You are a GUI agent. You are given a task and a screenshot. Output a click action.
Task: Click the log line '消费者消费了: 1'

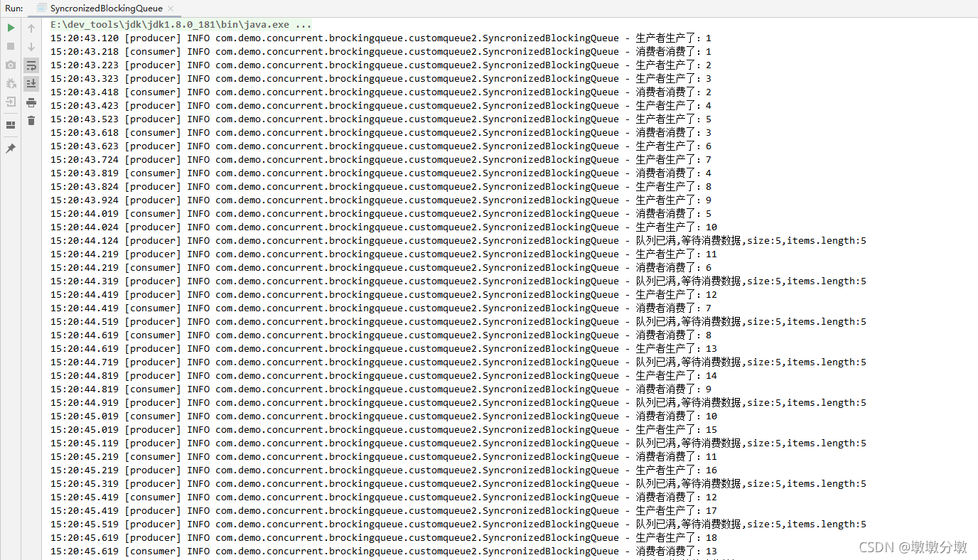pos(380,52)
